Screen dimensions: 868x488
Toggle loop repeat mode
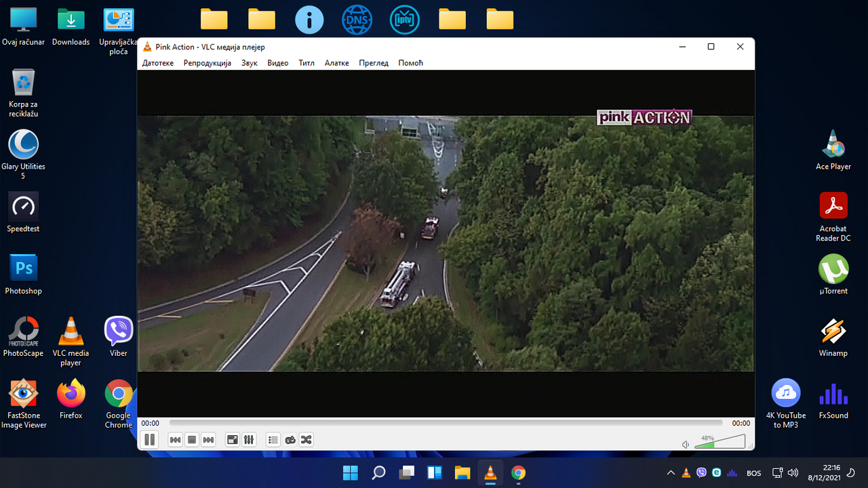[x=290, y=440]
